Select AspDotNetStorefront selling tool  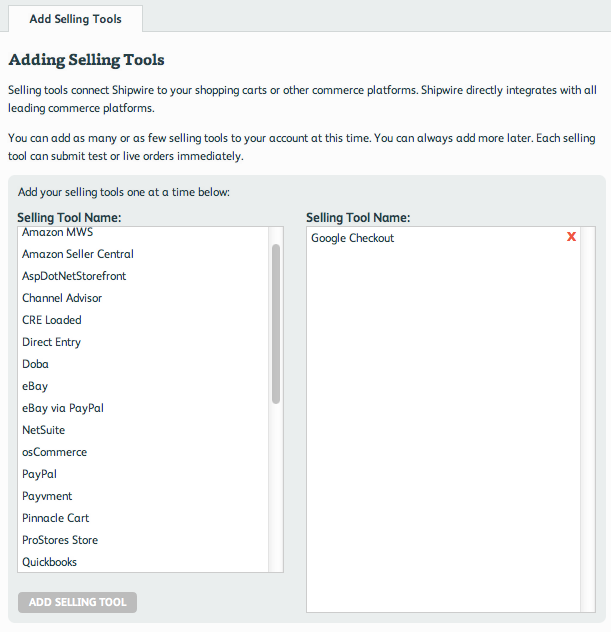point(74,276)
